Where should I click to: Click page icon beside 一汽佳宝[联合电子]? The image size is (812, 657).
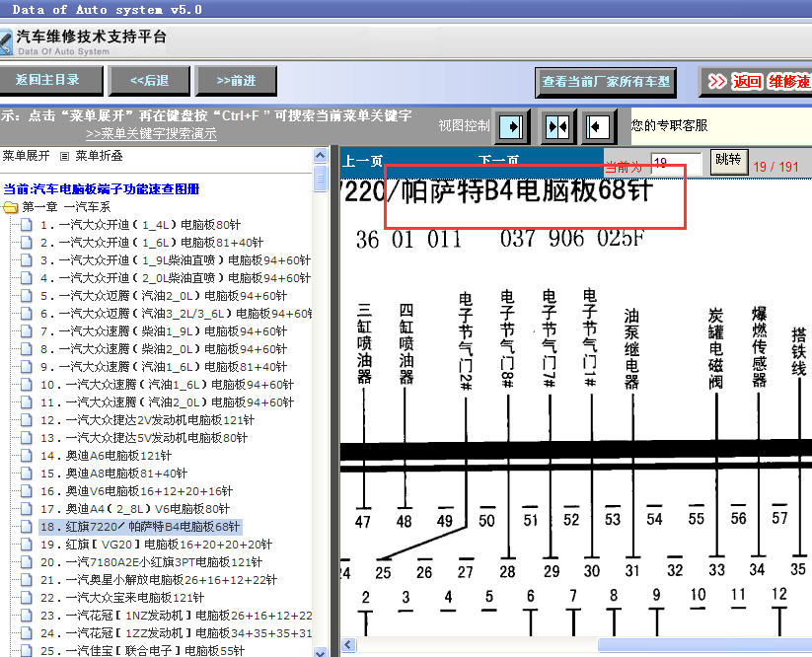click(x=26, y=651)
